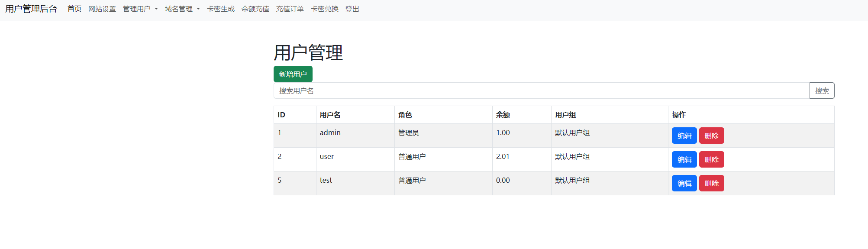This screenshot has height=249, width=868.
Task: Click the 用户名 column header
Action: (330, 115)
